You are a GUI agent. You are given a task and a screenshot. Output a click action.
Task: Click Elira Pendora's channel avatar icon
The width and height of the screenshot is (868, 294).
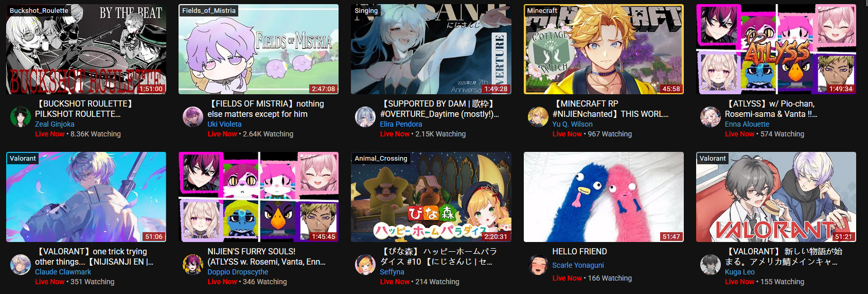click(x=365, y=117)
